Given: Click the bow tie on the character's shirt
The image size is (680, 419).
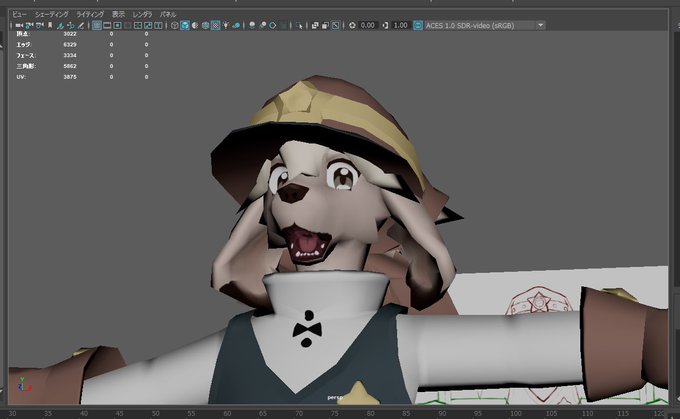Looking at the screenshot, I should (307, 330).
